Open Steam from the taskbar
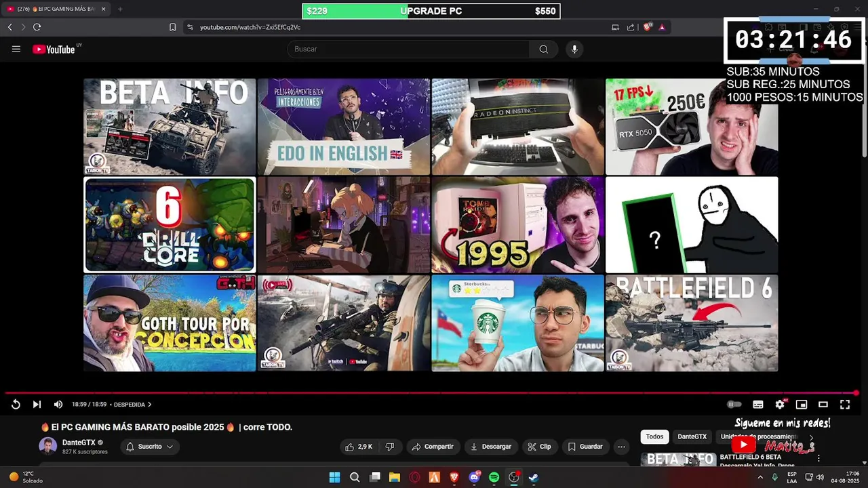Viewport: 868px width, 488px height. coord(534,477)
